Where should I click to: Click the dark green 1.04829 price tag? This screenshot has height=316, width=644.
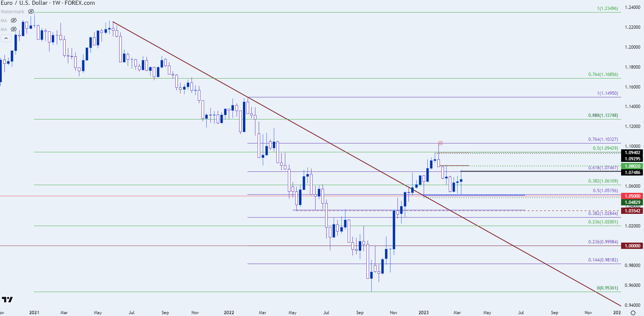pos(632,202)
